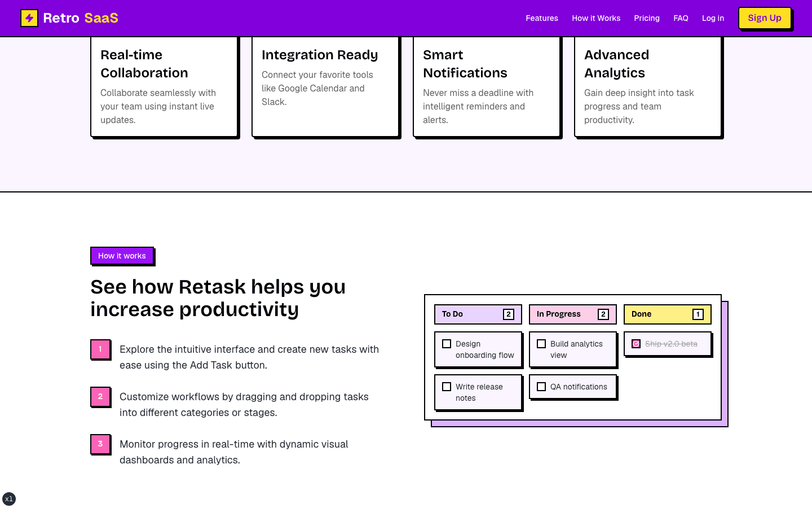Click the 'Explore the intuitive interface' step text
The height and width of the screenshot is (508, 812).
click(249, 357)
